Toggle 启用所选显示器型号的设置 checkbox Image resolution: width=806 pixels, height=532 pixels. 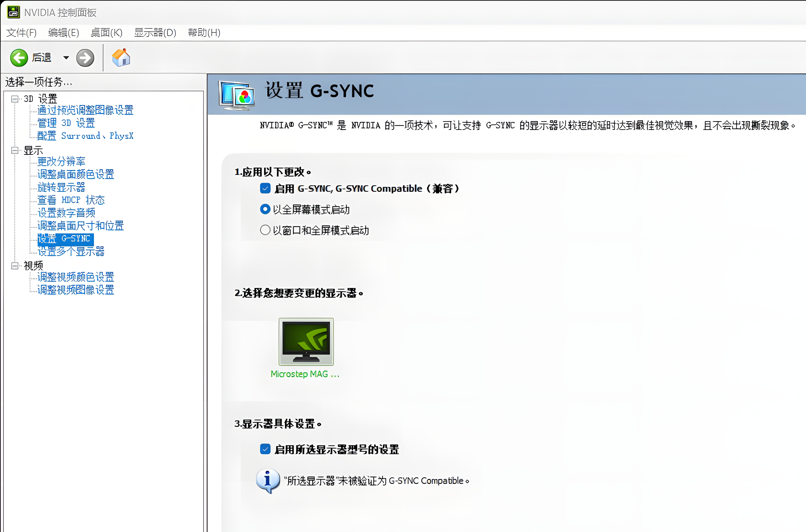pos(265,449)
